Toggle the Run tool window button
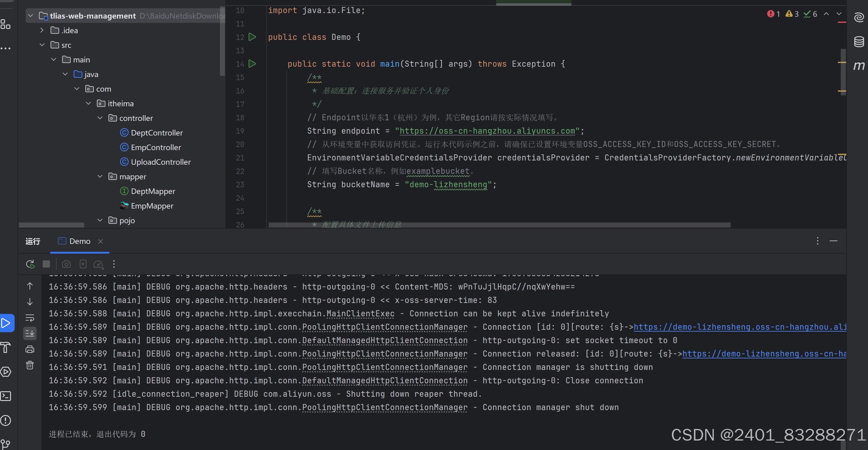868x450 pixels. tap(6, 323)
